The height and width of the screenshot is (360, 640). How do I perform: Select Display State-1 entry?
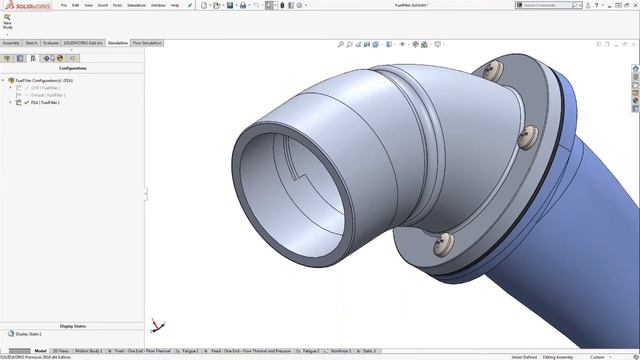coord(29,334)
